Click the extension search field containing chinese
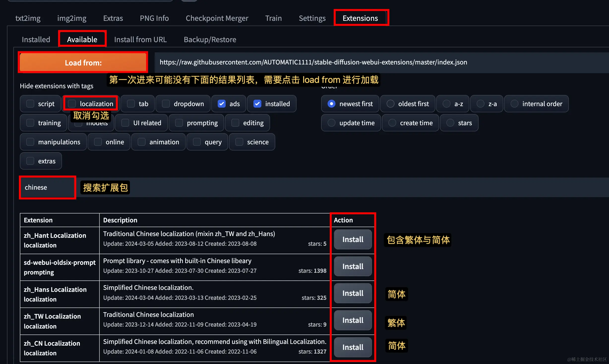This screenshot has width=609, height=364. (47, 187)
